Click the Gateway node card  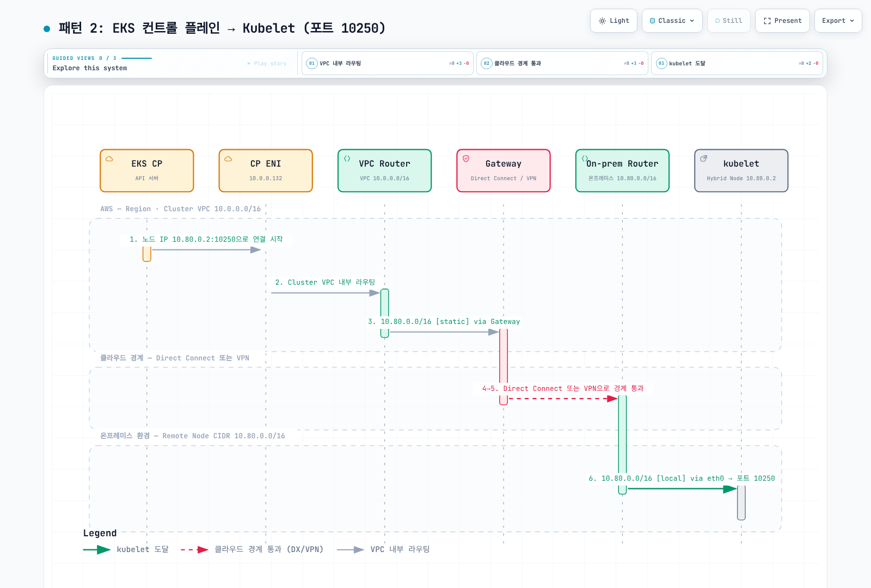(x=504, y=170)
